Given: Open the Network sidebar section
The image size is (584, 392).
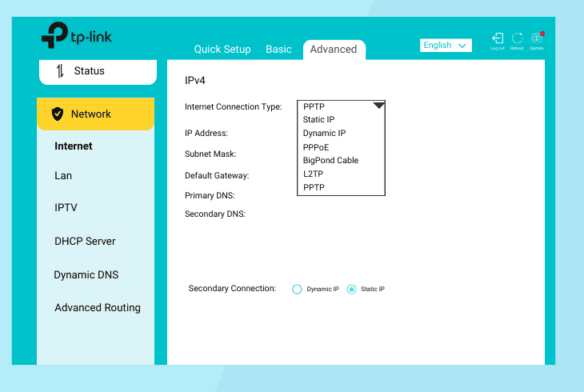Looking at the screenshot, I should point(96,114).
